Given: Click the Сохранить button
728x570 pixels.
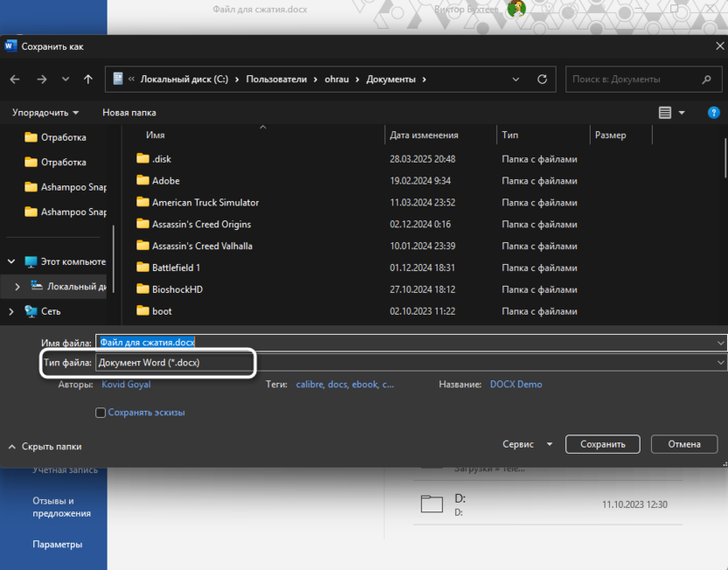Looking at the screenshot, I should pos(603,444).
